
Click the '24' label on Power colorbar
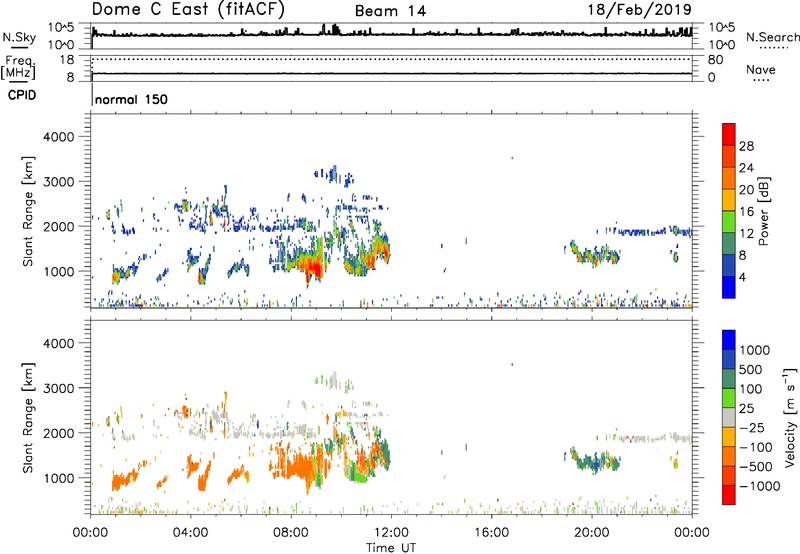click(x=746, y=168)
